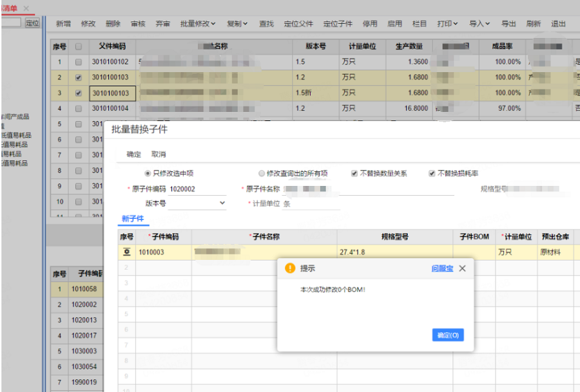This screenshot has width=580, height=392.
Task: Close the 清单 tab with its X
Action: pyautogui.click(x=26, y=8)
